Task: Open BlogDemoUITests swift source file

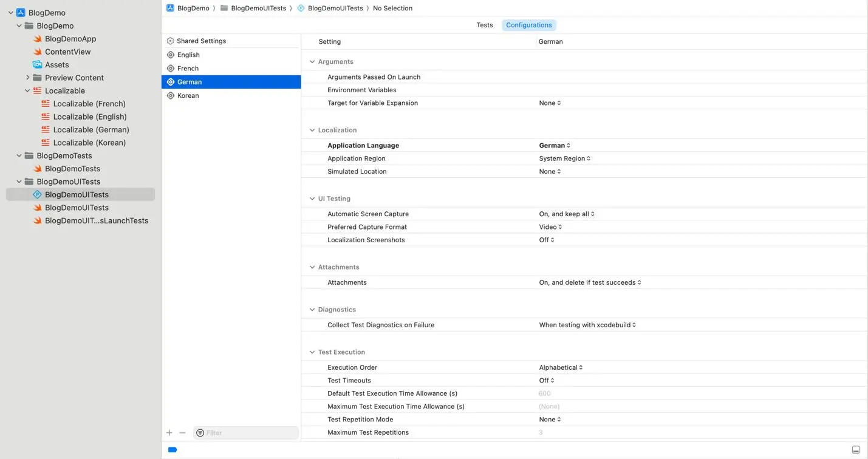Action: click(x=77, y=208)
